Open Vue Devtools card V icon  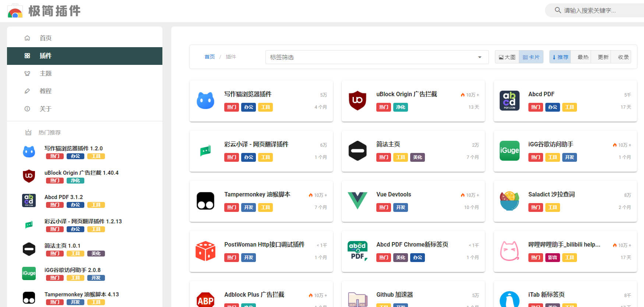358,201
